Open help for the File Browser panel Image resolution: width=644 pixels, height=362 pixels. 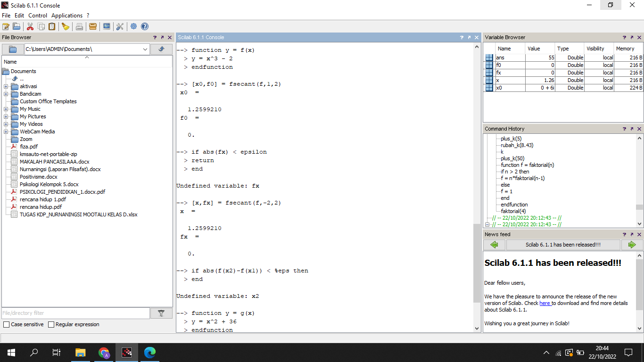tap(155, 37)
